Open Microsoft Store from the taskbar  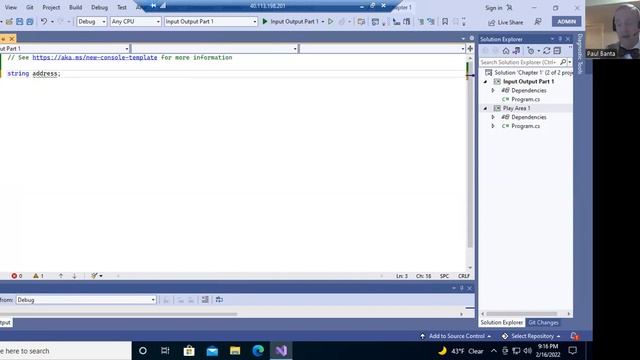point(189,351)
